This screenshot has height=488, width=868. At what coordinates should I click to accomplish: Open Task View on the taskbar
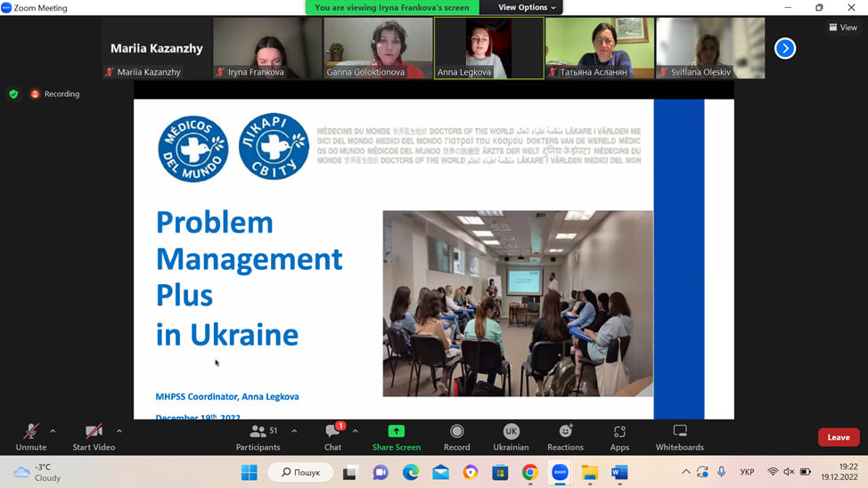[349, 473]
